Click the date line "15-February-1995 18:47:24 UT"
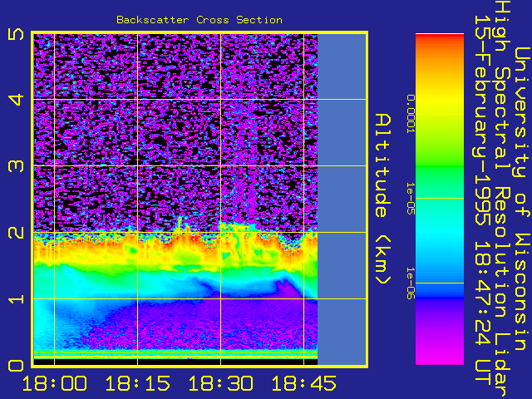The image size is (532, 399). click(482, 199)
